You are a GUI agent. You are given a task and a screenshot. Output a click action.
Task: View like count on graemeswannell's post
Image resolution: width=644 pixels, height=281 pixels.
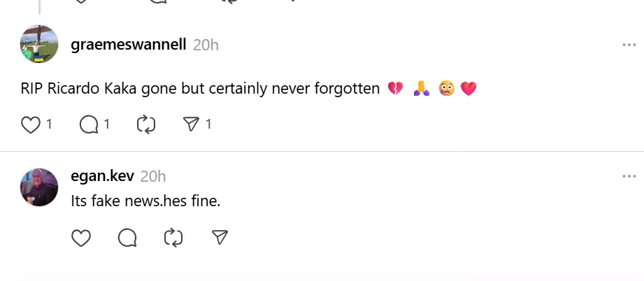(49, 124)
